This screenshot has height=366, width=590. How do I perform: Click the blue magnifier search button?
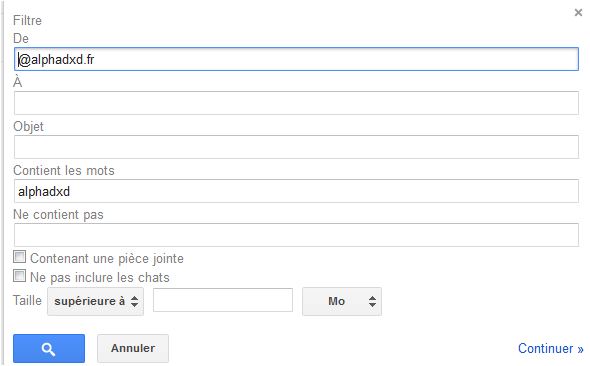[49, 348]
